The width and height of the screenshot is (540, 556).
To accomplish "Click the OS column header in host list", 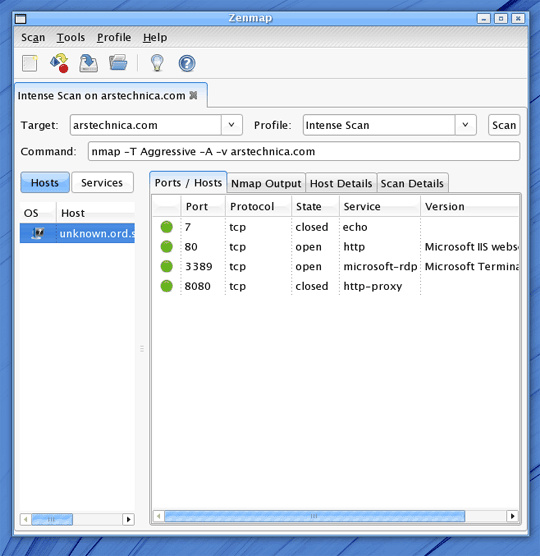I will (x=38, y=213).
